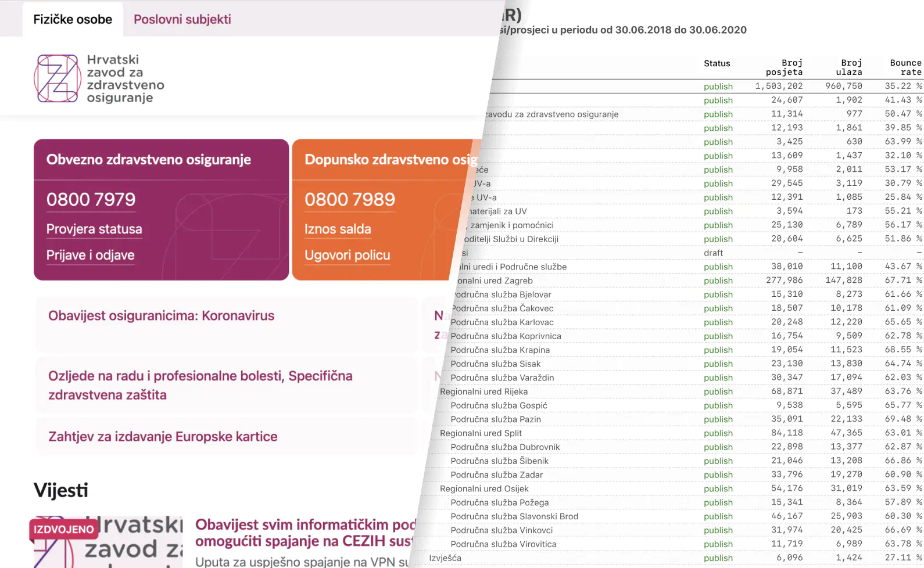The width and height of the screenshot is (924, 568).
Task: Click the HZZO logo icon
Action: tap(58, 78)
